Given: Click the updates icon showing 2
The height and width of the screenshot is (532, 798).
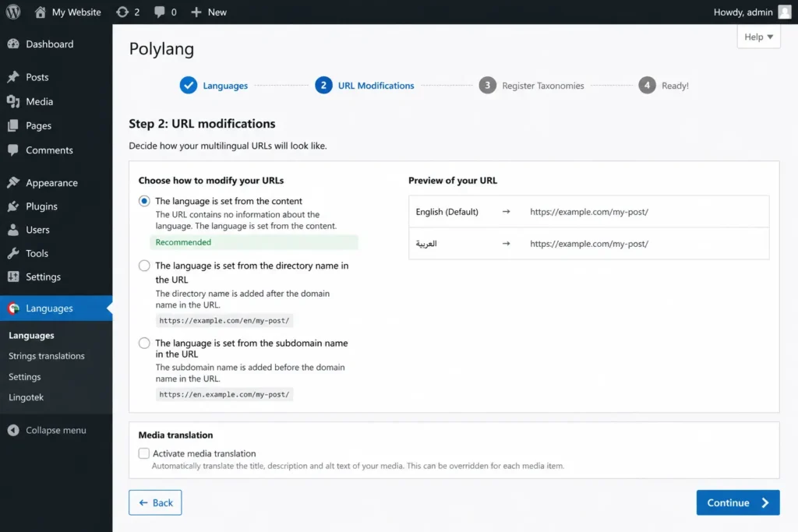Looking at the screenshot, I should (122, 12).
